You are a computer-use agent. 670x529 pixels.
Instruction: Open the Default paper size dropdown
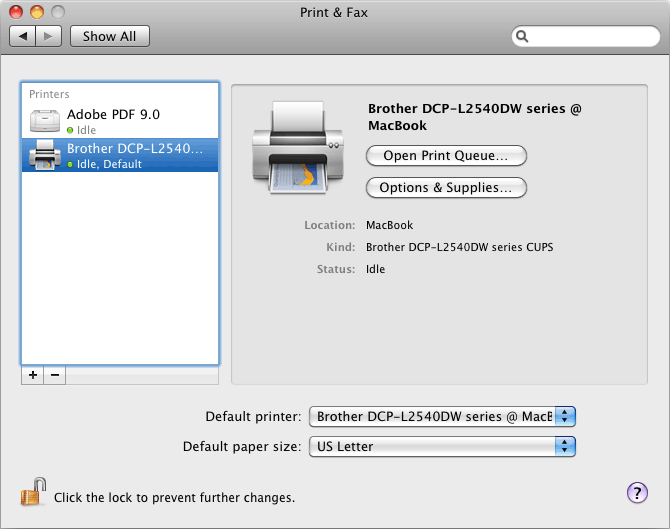pyautogui.click(x=442, y=447)
